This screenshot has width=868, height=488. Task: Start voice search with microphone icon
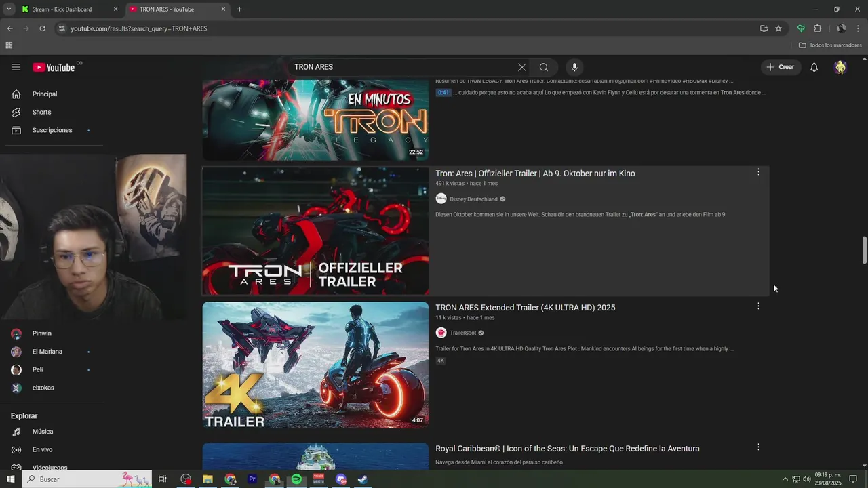[574, 67]
